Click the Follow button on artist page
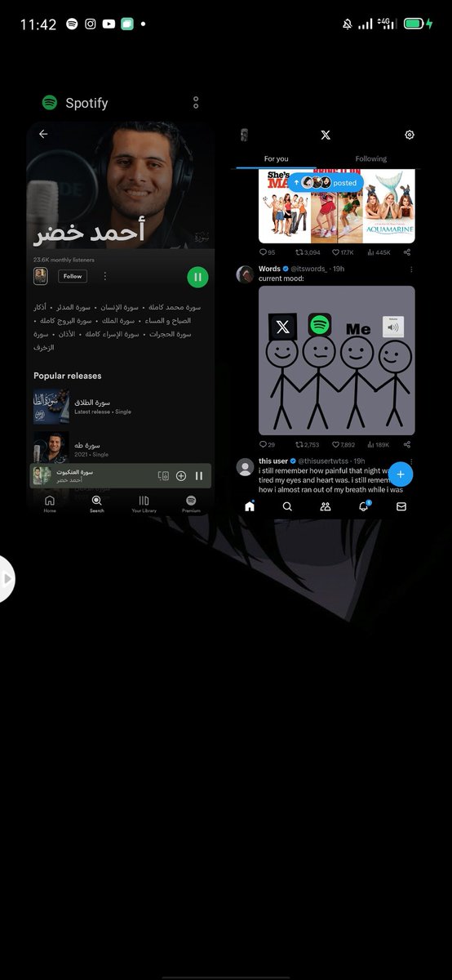The height and width of the screenshot is (980, 452). 73,276
